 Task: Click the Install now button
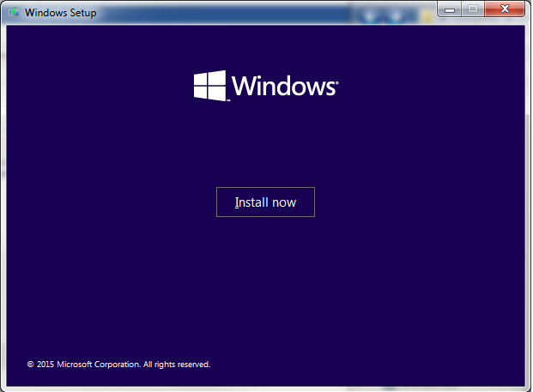265,202
